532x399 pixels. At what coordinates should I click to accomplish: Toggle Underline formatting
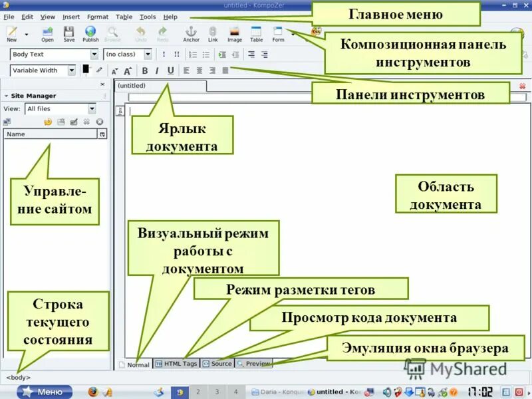coord(171,70)
